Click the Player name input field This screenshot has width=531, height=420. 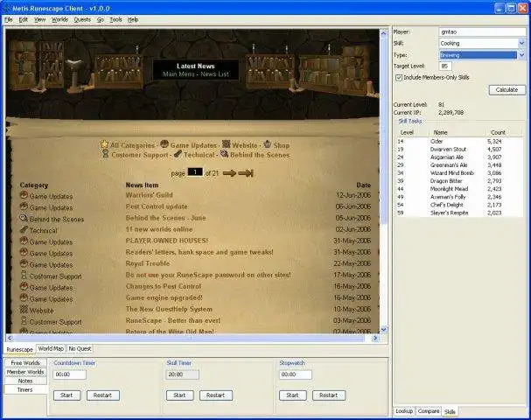[x=483, y=31]
